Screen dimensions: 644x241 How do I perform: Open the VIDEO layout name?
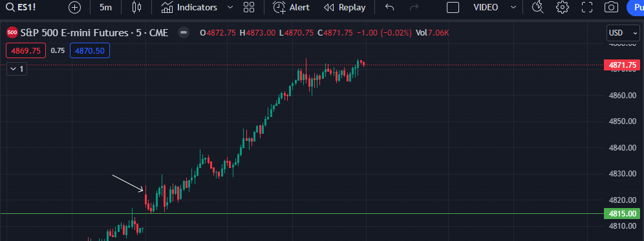(486, 7)
